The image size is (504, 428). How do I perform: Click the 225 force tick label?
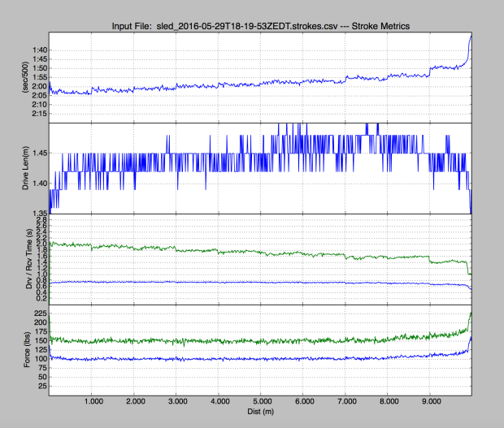38,312
